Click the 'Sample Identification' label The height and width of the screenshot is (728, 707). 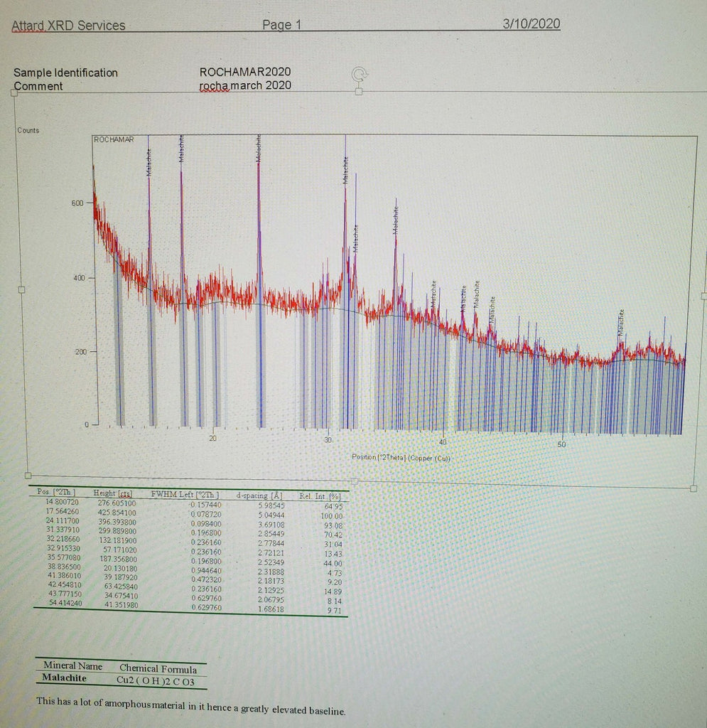pyautogui.click(x=65, y=73)
